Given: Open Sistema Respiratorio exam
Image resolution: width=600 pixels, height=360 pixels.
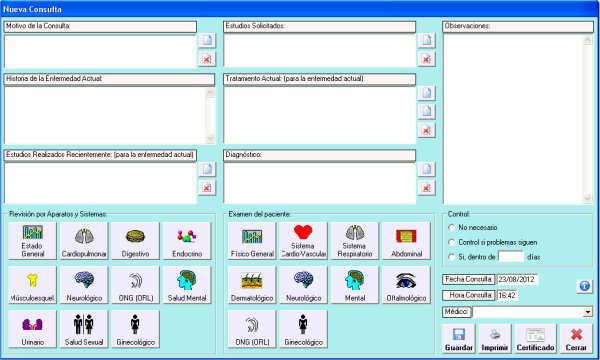Looking at the screenshot, I should [355, 241].
